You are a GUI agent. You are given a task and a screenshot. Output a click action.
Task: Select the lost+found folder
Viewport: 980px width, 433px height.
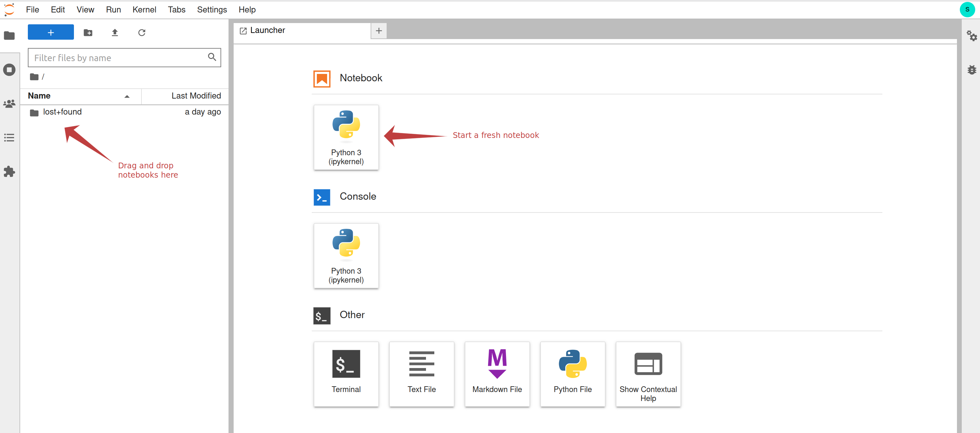coord(124,112)
